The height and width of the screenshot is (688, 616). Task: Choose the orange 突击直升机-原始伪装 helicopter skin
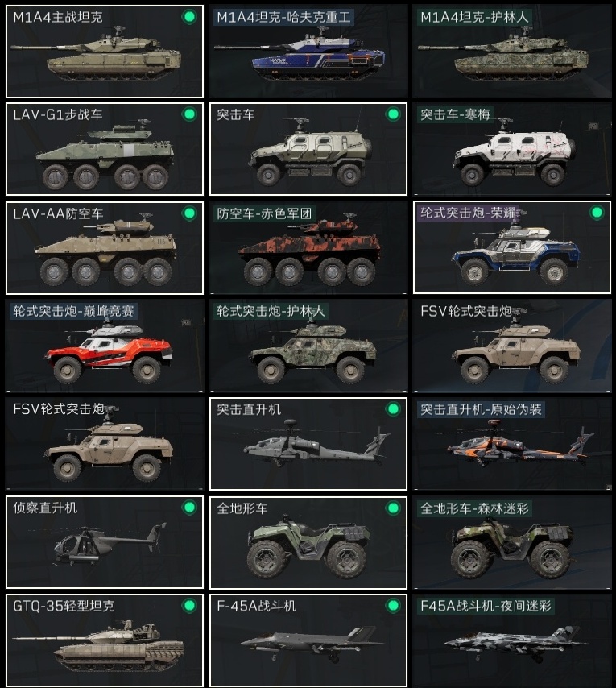coord(512,444)
